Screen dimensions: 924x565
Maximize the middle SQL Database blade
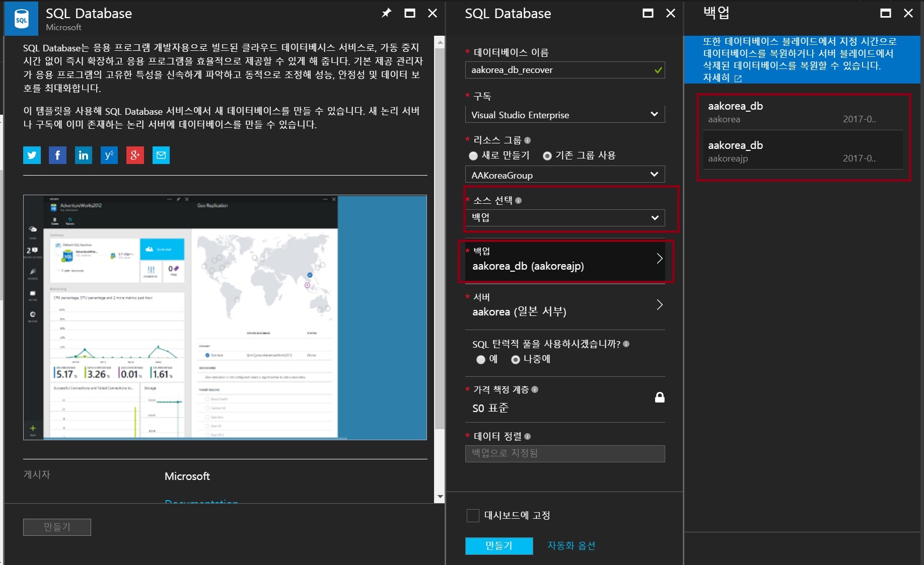648,13
